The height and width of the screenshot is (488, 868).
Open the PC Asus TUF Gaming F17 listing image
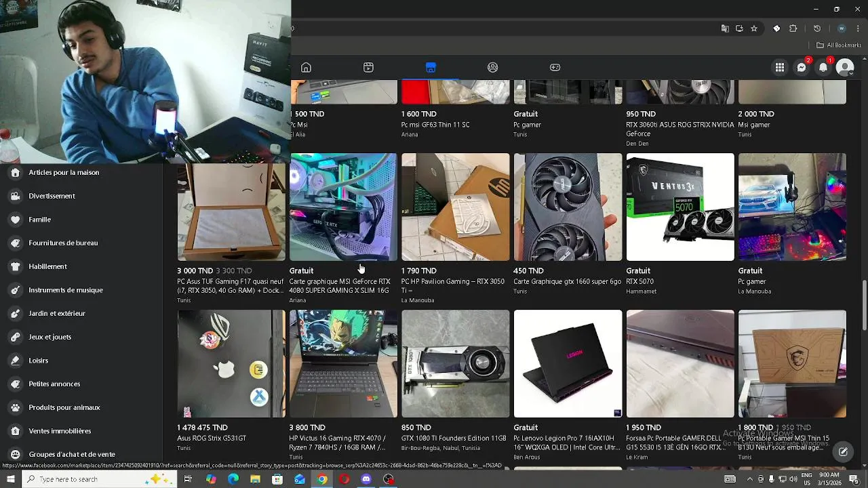(231, 212)
